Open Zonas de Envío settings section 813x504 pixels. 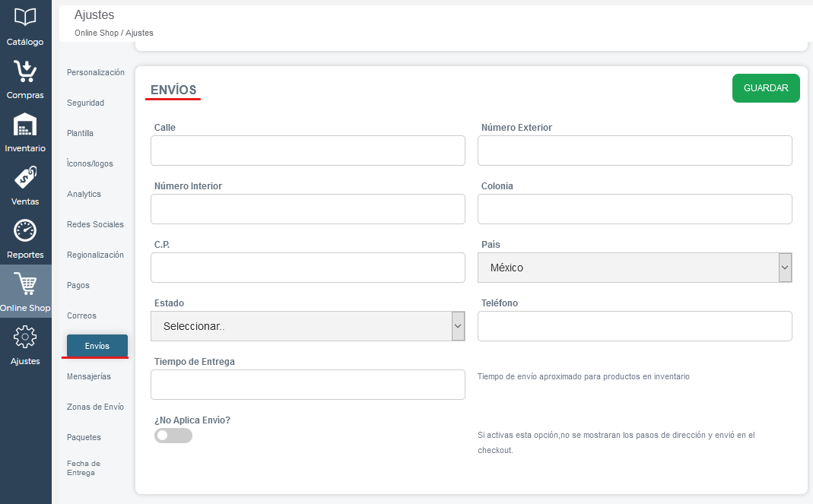coord(95,407)
